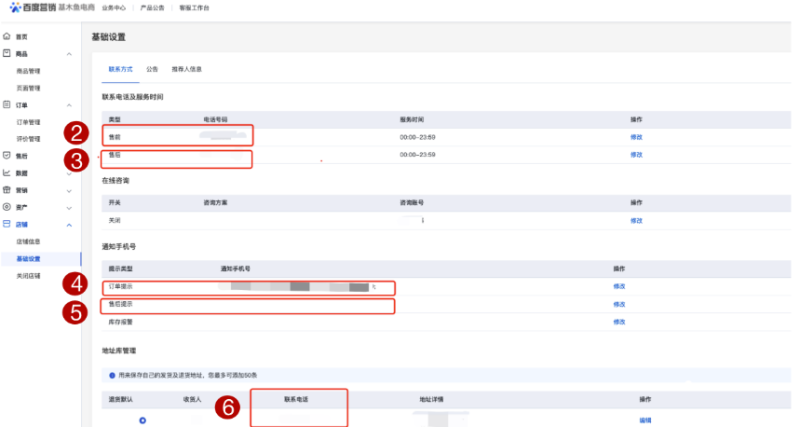Collapse the 订单 menu section

pos(69,104)
